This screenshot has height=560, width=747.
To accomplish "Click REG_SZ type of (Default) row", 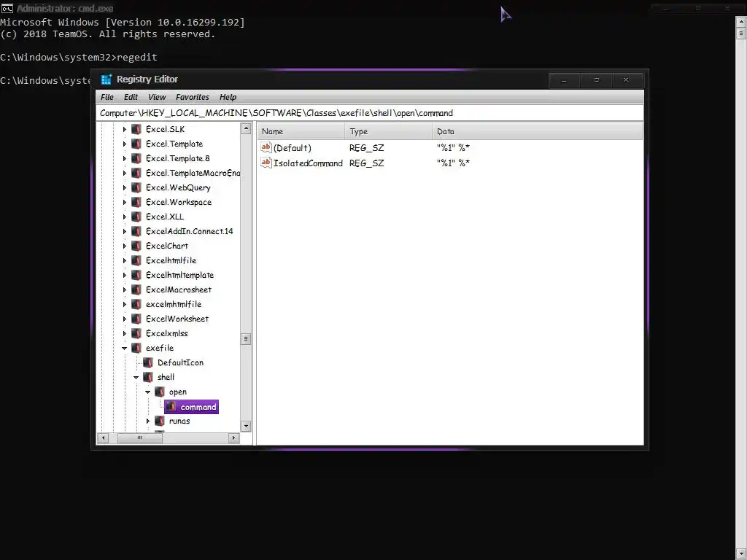I will tap(366, 147).
